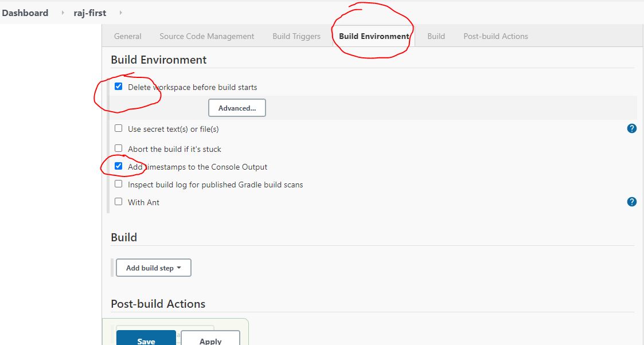This screenshot has width=644, height=345.
Task: Switch to the General tab
Action: pos(127,36)
